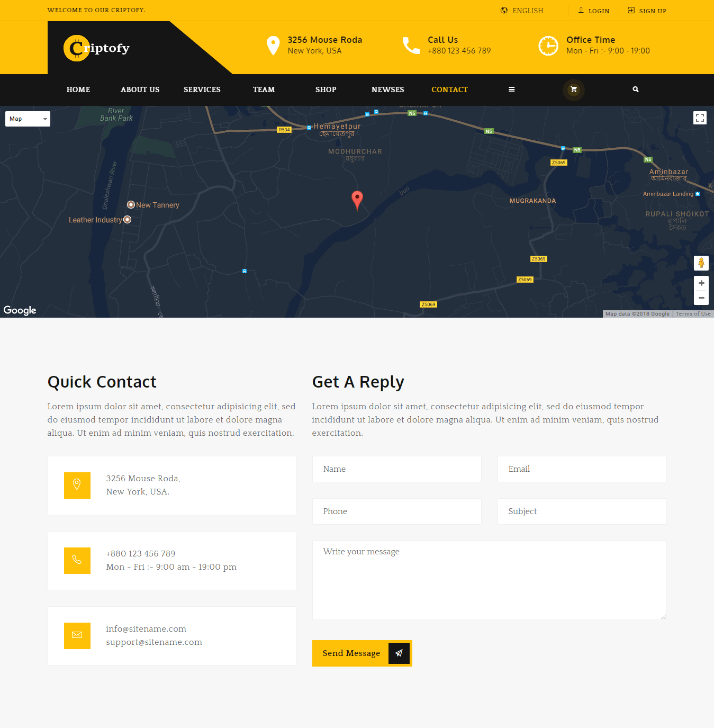
Task: Zoom in on the map
Action: [x=701, y=283]
